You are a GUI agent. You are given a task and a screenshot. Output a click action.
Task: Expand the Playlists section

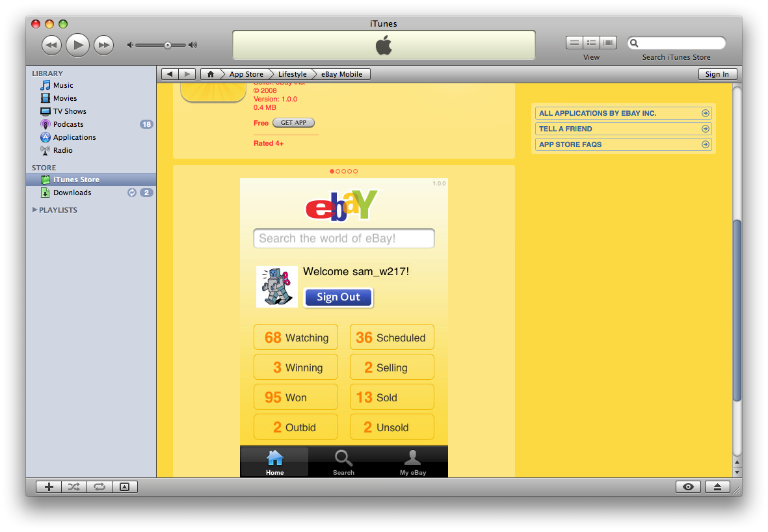point(34,209)
